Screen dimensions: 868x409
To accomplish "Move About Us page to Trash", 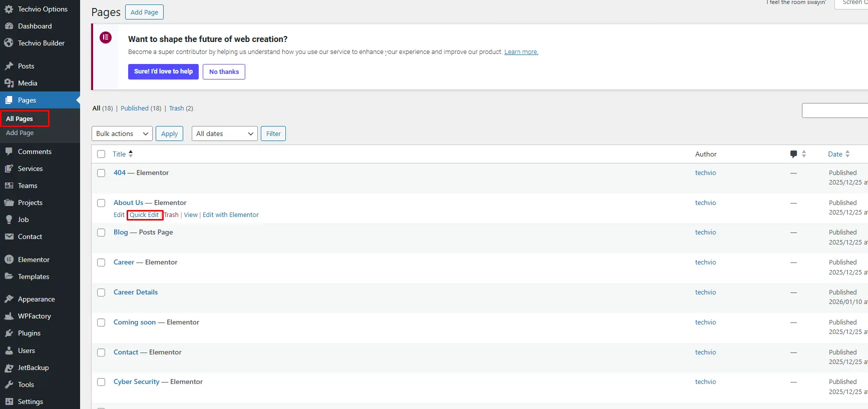I will click(x=171, y=215).
